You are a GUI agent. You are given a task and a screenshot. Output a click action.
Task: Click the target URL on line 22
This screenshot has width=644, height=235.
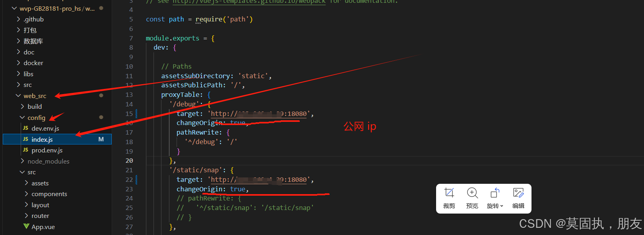259,179
